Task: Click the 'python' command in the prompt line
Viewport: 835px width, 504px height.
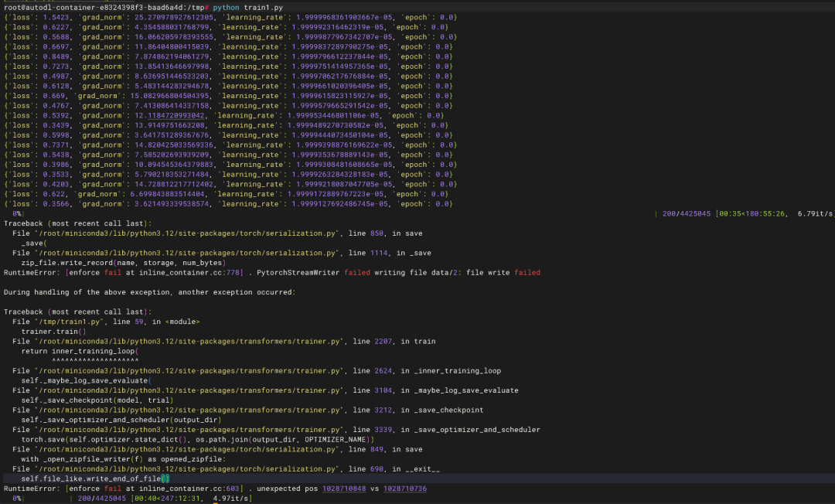Action: [x=226, y=8]
